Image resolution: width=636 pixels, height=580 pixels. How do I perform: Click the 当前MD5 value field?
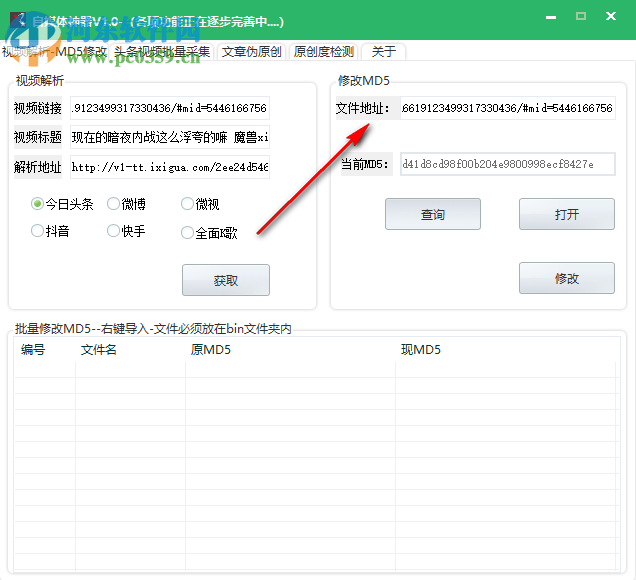point(508,164)
